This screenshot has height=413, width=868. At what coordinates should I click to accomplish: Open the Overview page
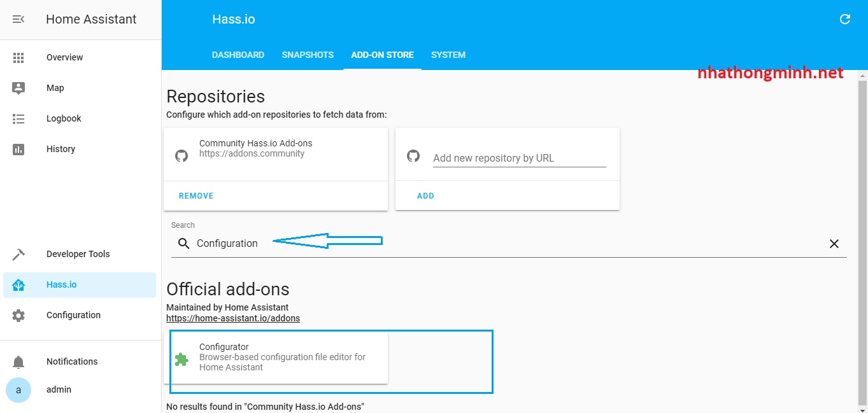click(80, 57)
